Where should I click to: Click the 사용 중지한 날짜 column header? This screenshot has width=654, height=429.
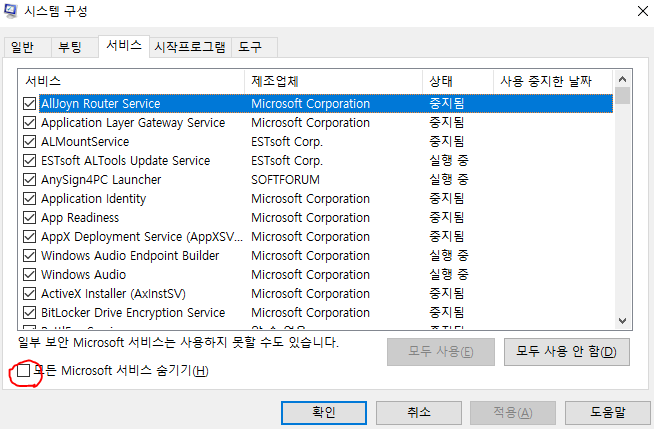tap(553, 81)
